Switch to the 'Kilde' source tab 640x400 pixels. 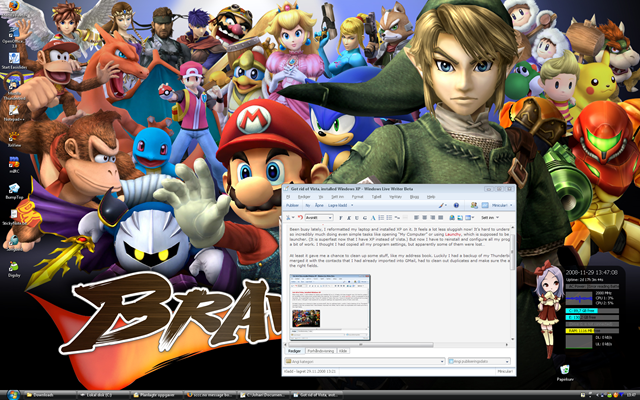tap(343, 351)
